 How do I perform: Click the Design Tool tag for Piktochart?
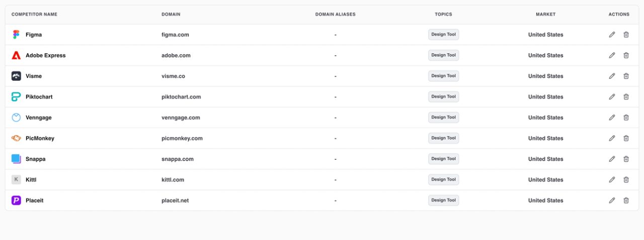tap(444, 96)
